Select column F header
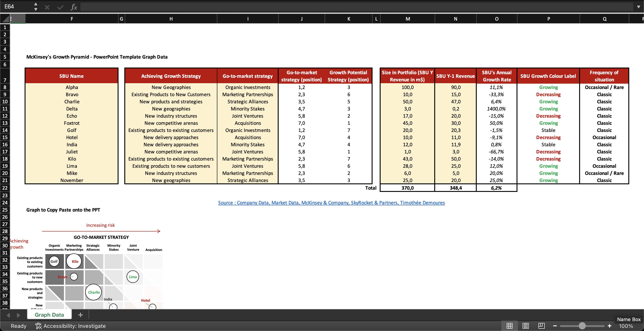The image size is (644, 331). coord(72,19)
